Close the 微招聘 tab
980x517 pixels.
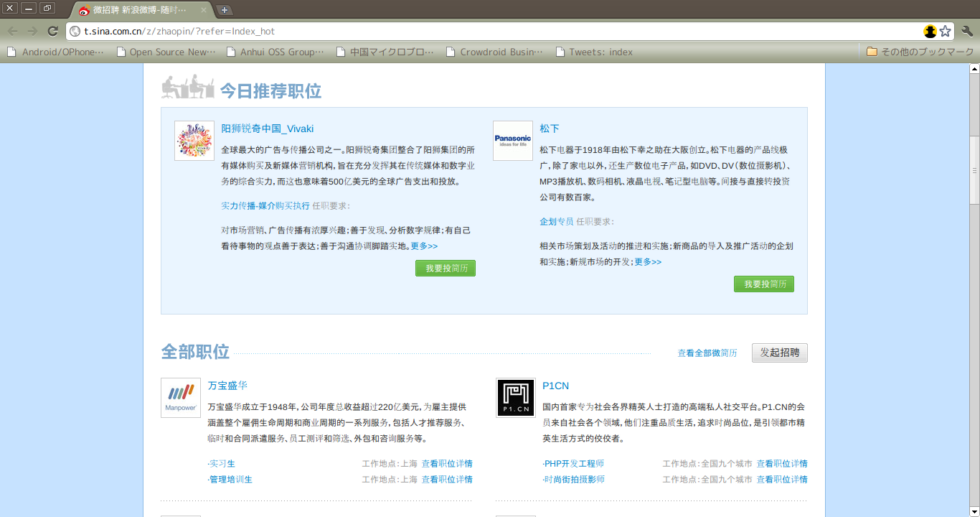coord(204,11)
